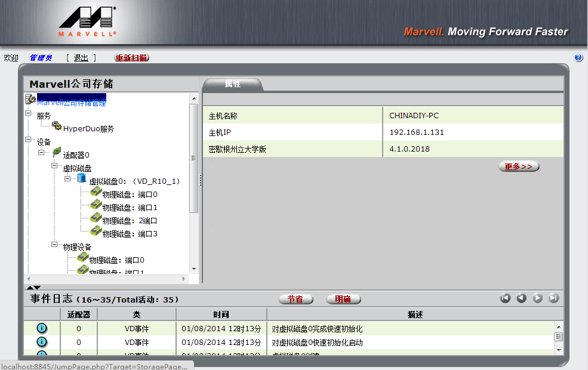588x370 pixels.
Task: Click the 重新扫描 rescan button
Action: coord(131,58)
